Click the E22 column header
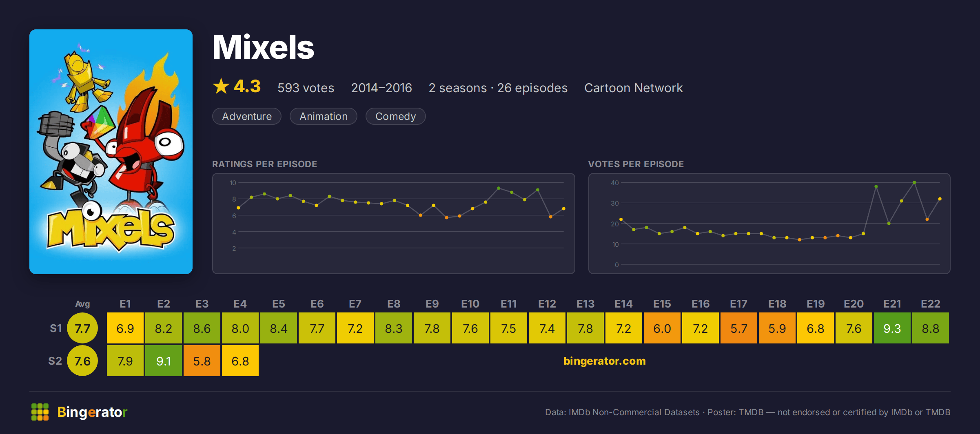This screenshot has width=980, height=434. [x=931, y=304]
